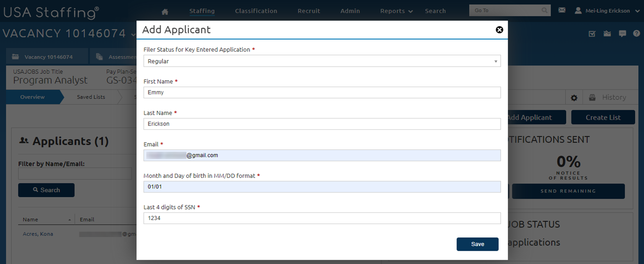Click the checklist tasks icon
Screen dimensions: 644x264
[592, 34]
